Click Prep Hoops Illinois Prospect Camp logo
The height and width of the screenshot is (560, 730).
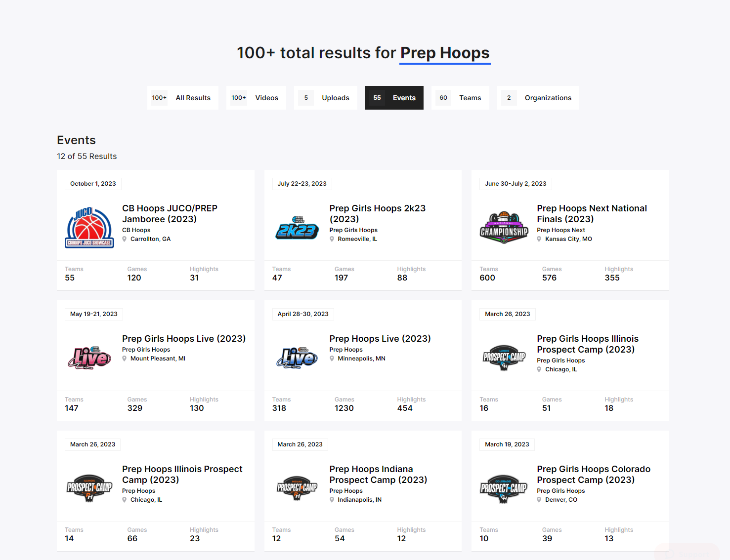[x=89, y=488]
